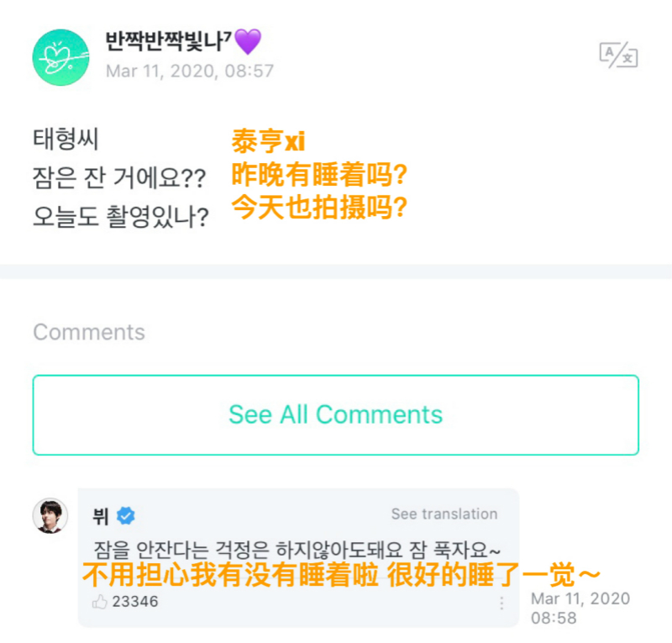Click the post timestamp Mar 11, 2020, 08:57

tap(190, 71)
